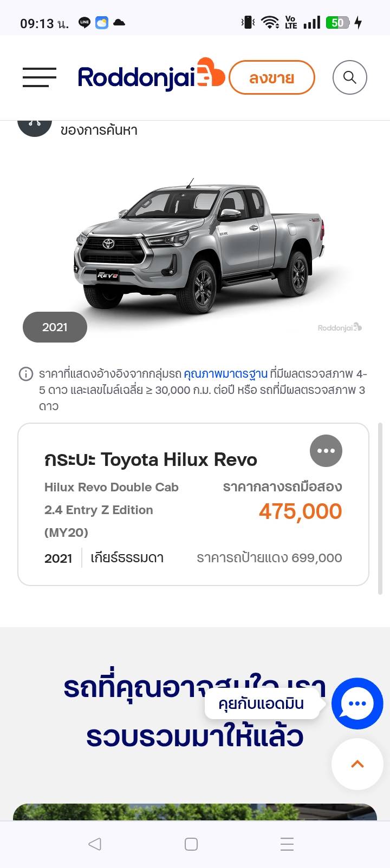Open the กระบะ Toyota Hilux Revo title
This screenshot has height=868, width=390.
(151, 459)
